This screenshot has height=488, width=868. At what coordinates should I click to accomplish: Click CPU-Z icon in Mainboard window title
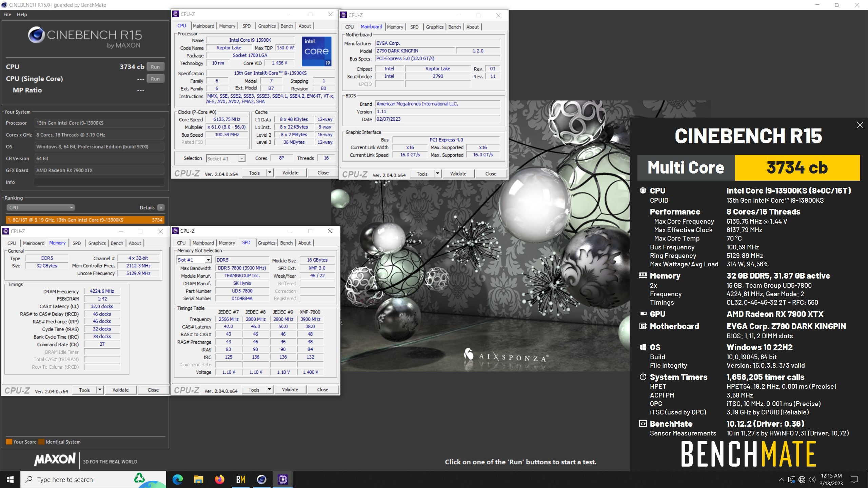(343, 15)
